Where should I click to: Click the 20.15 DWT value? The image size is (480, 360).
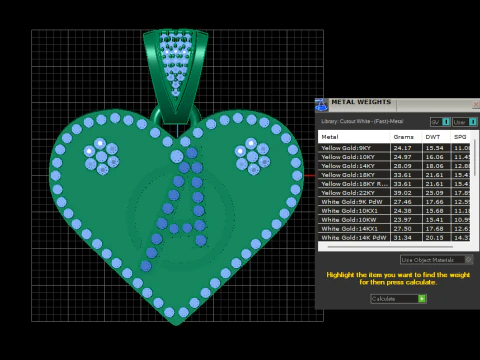pos(435,238)
